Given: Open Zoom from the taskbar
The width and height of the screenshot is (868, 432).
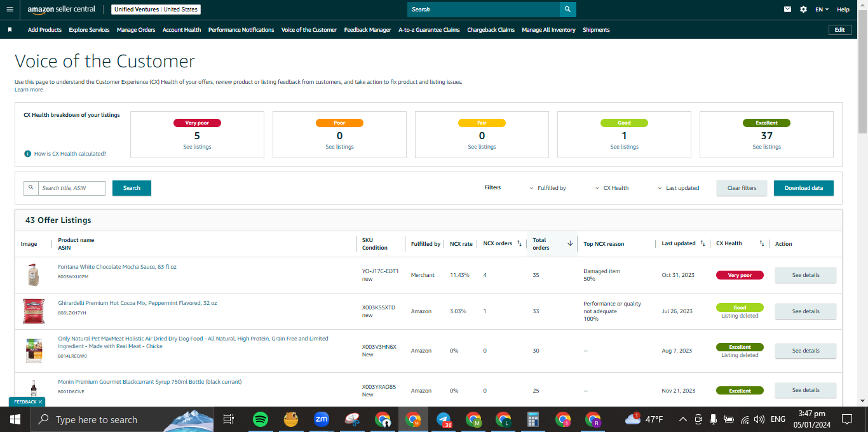Looking at the screenshot, I should [322, 419].
